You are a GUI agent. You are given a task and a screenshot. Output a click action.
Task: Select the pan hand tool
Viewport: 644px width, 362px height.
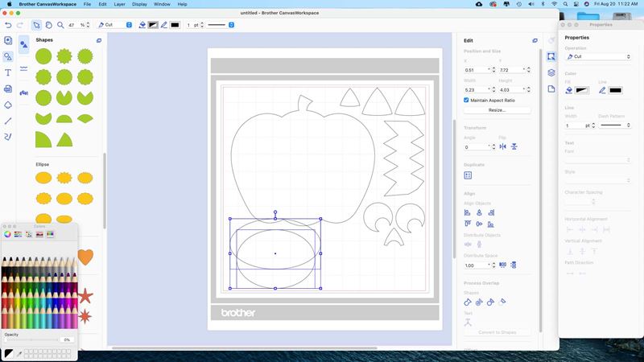(48, 25)
